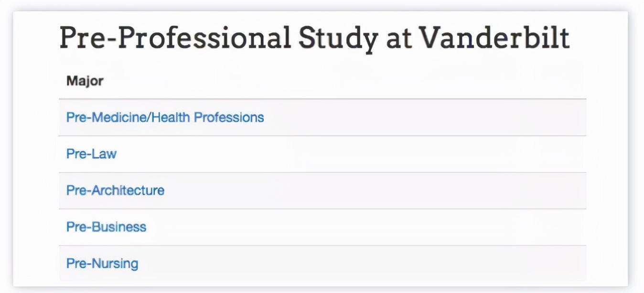Open the business pre-professional program

[106, 227]
